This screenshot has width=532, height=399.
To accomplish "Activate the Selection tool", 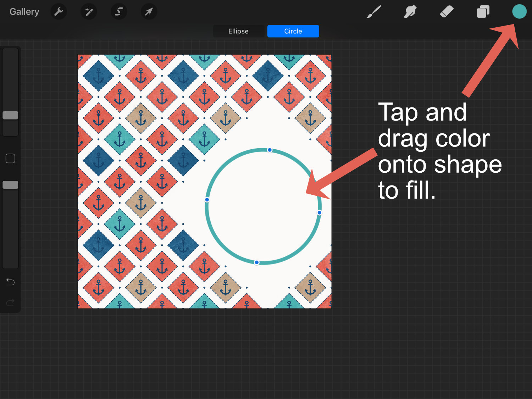I will pos(119,12).
